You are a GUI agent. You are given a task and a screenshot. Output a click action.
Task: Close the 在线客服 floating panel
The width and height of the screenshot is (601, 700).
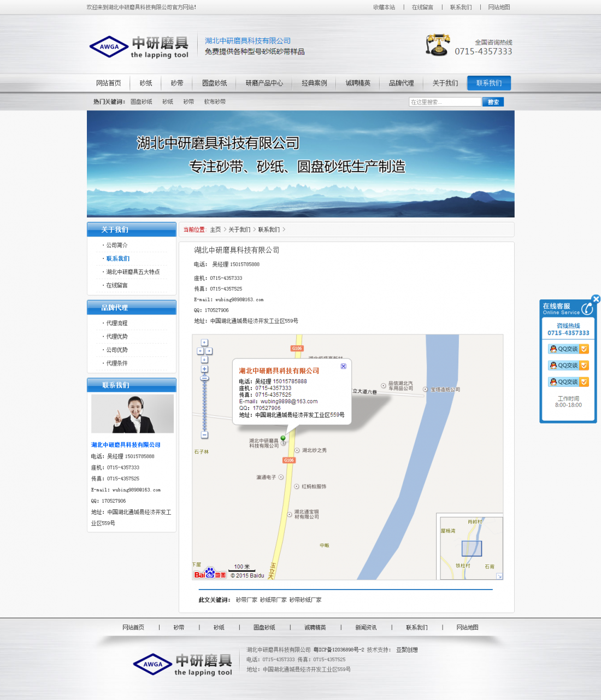596,299
